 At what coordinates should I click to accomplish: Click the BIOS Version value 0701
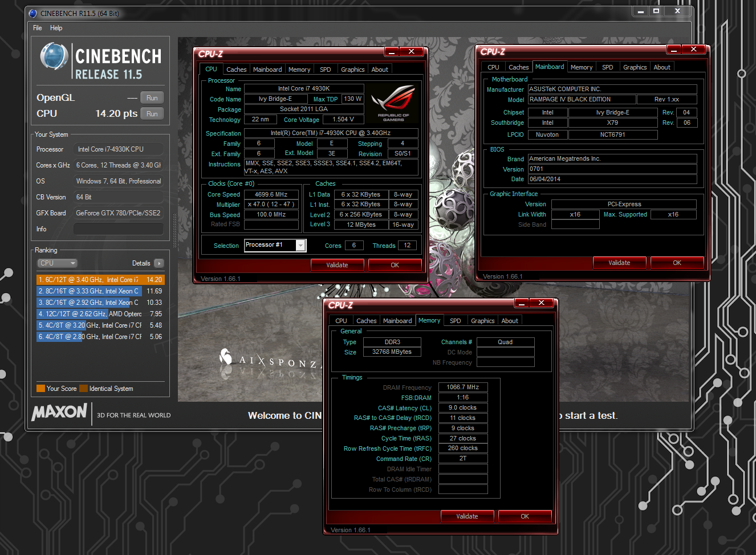pos(612,169)
